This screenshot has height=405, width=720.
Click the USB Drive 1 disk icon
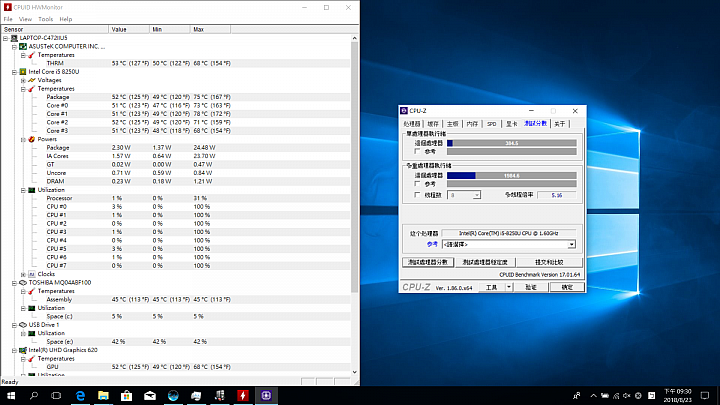(23, 325)
